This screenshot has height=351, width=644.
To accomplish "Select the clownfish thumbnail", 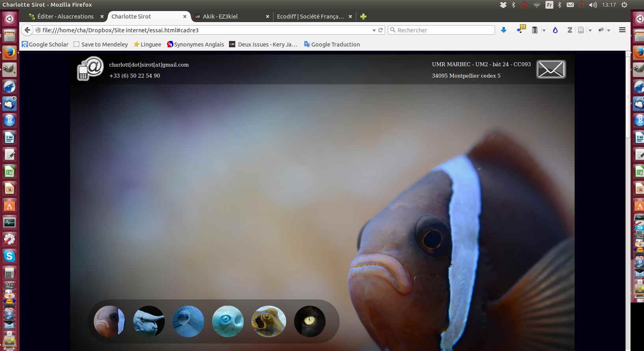I will [x=109, y=321].
